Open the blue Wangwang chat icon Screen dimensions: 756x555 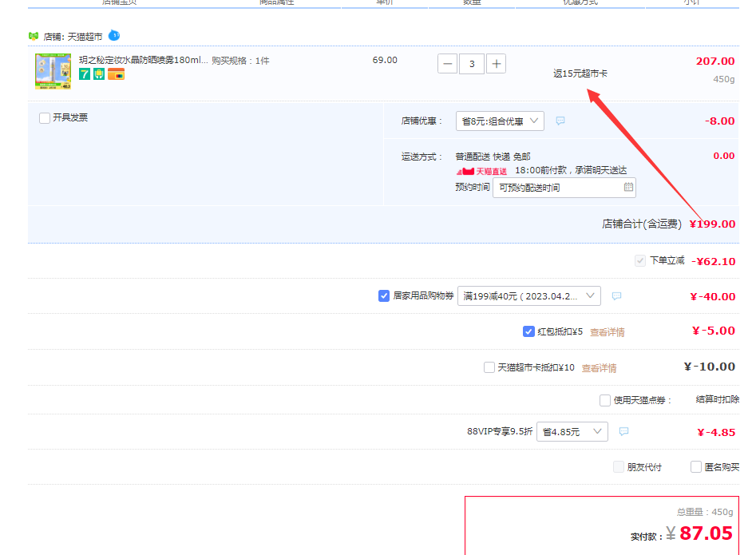pyautogui.click(x=114, y=36)
